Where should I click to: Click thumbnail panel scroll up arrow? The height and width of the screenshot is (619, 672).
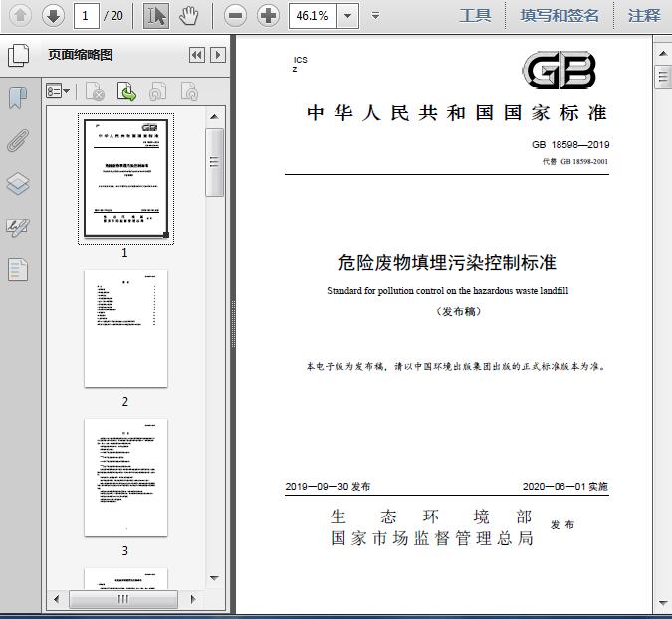coord(215,117)
